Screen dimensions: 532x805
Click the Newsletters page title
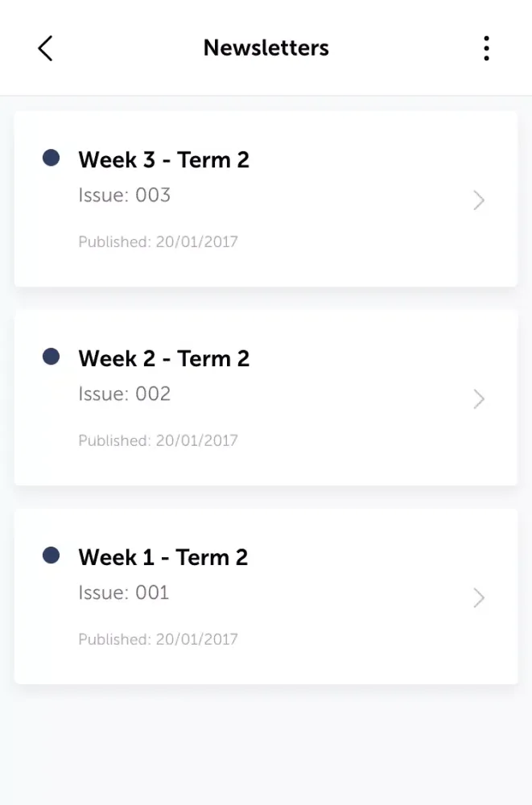click(x=266, y=47)
